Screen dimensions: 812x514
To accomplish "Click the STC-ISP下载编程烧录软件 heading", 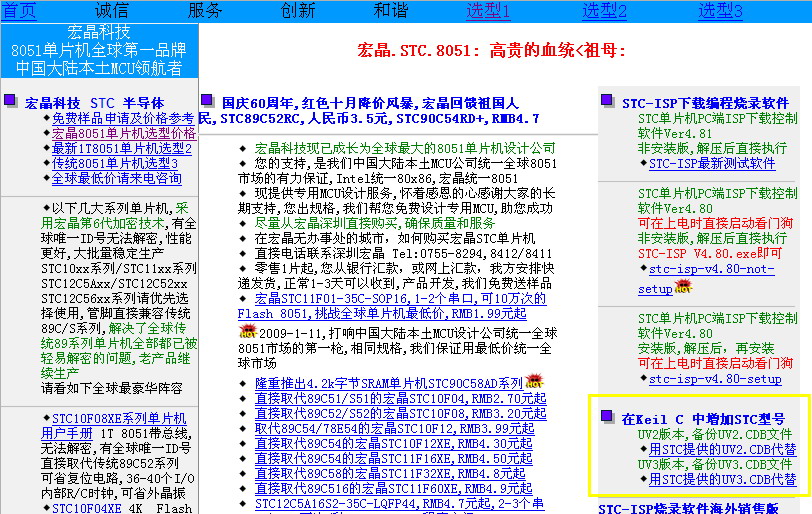I will (x=705, y=103).
